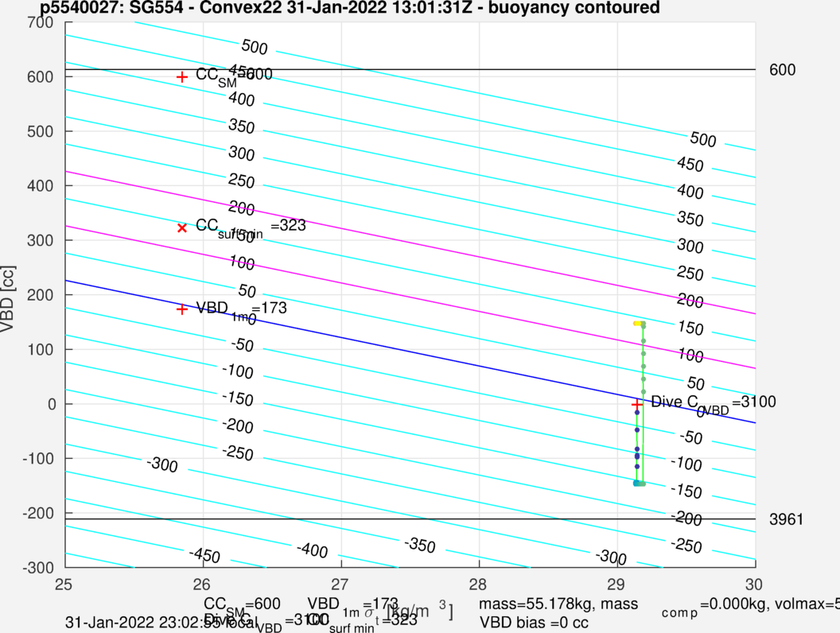Screen dimensions: 840x633
Task: Click the 3961 label outside the right edge
Action: (786, 519)
